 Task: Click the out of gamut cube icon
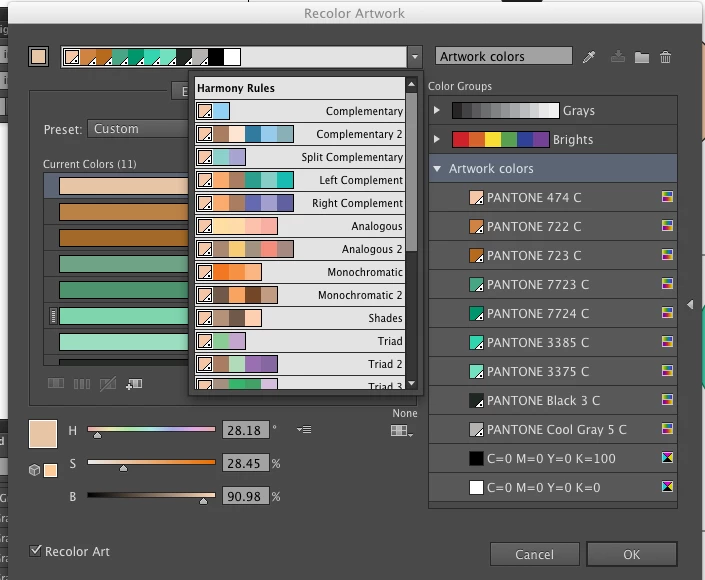click(34, 470)
